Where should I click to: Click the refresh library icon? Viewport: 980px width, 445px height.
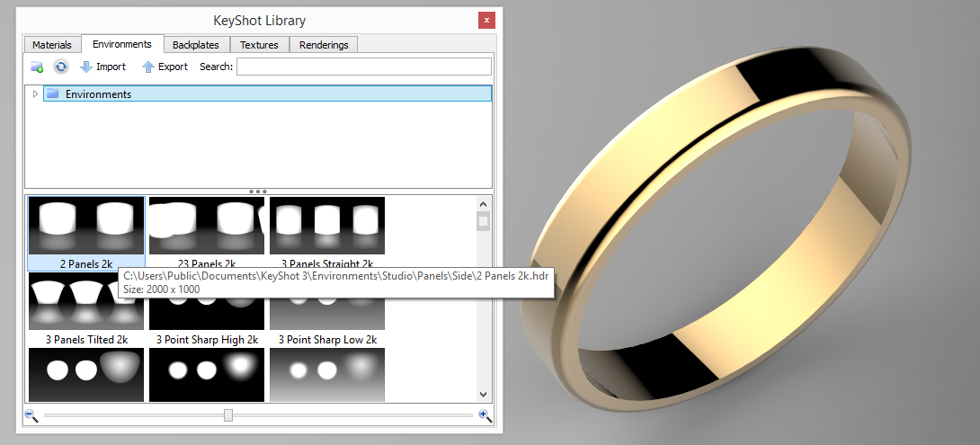[60, 67]
